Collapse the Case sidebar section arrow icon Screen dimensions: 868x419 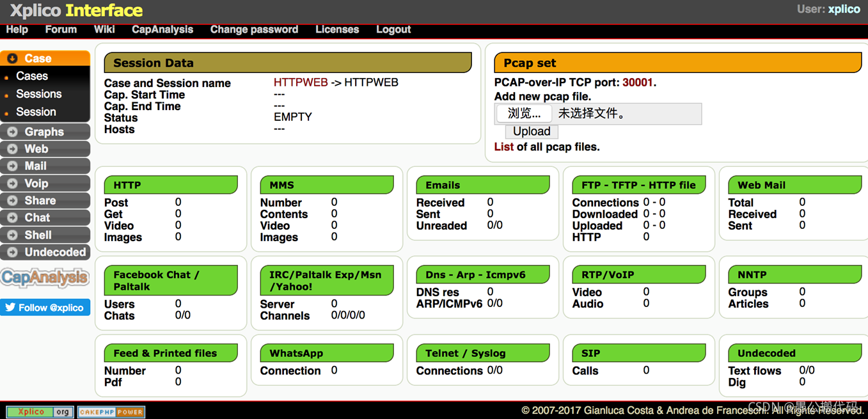click(x=12, y=58)
